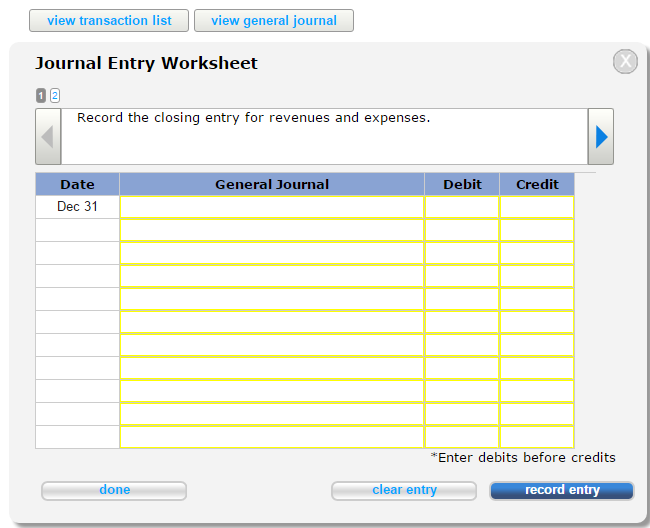Click General Journal field in seventh row
This screenshot has width=650, height=528.
pos(272,345)
